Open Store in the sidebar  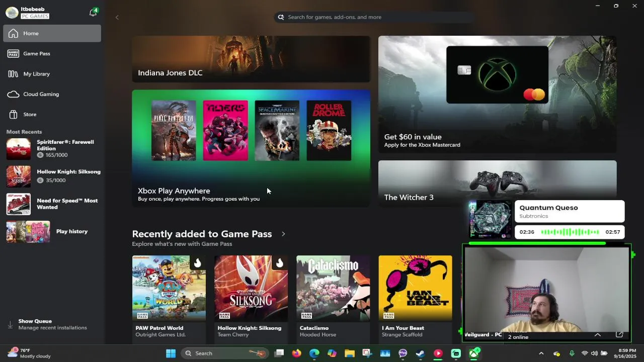(52, 114)
